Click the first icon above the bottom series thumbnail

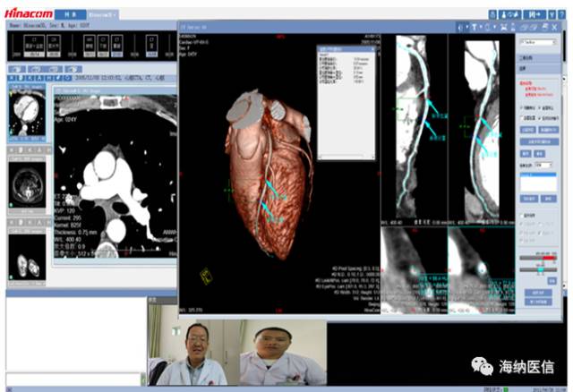pyautogui.click(x=12, y=222)
